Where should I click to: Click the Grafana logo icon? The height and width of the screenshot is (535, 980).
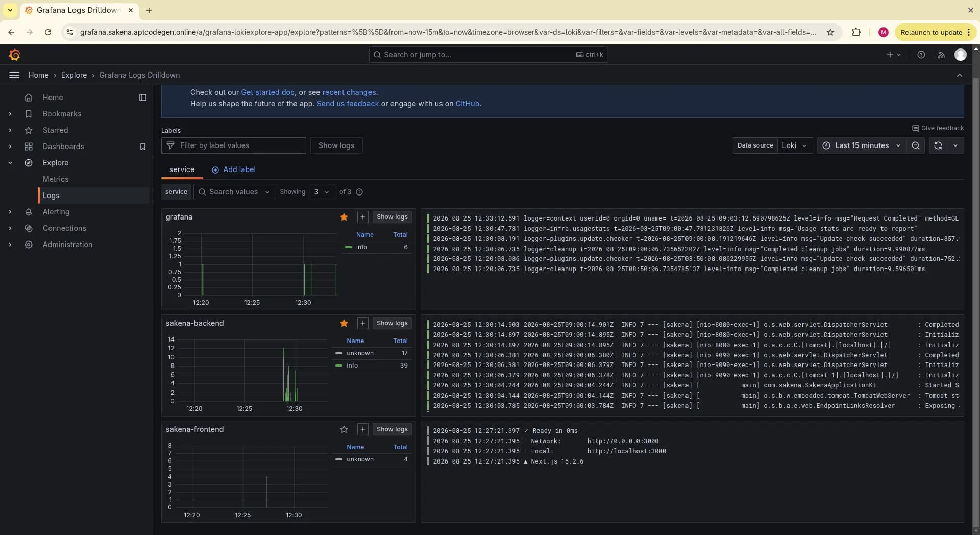(14, 55)
